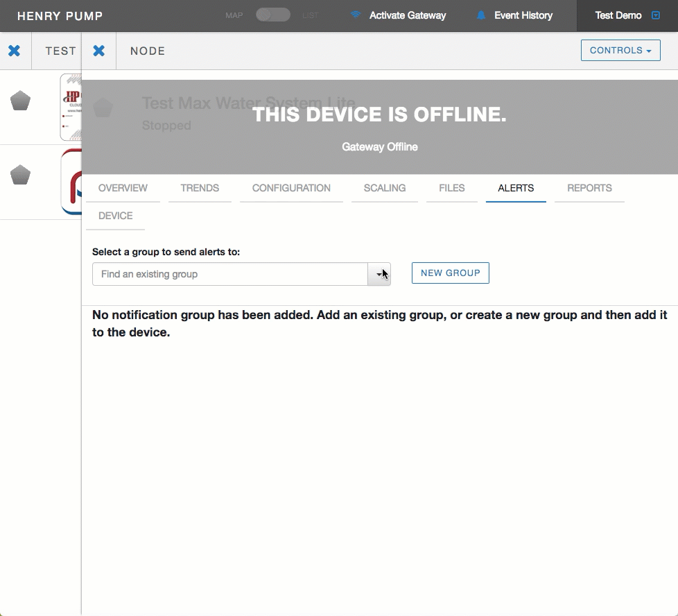Open the Controls dropdown menu
Viewport: 678px width, 616px height.
(x=620, y=51)
